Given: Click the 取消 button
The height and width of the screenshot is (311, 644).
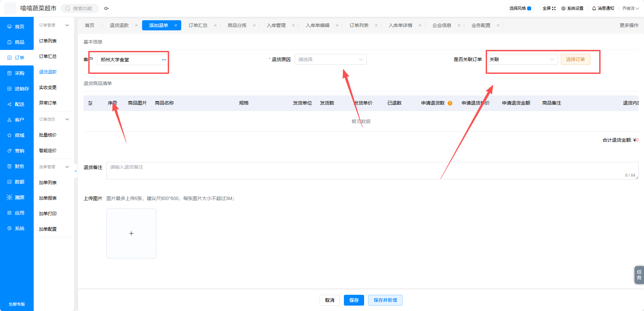Looking at the screenshot, I should (329, 300).
